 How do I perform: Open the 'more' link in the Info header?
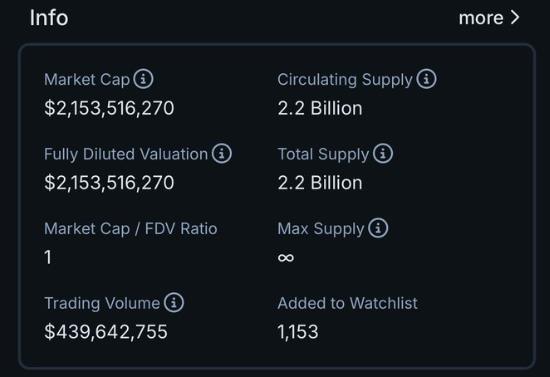pyautogui.click(x=481, y=18)
